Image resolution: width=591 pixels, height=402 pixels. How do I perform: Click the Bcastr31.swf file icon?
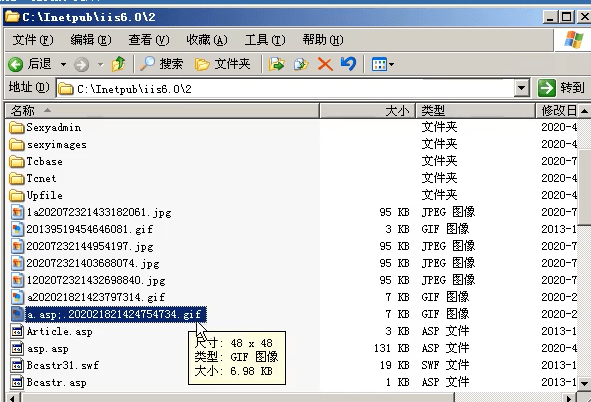tap(17, 365)
